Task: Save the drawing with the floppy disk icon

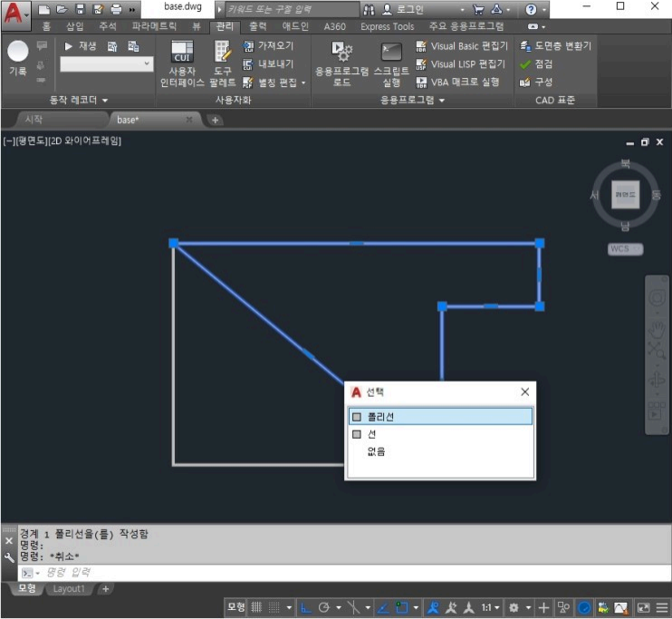Action: point(80,9)
